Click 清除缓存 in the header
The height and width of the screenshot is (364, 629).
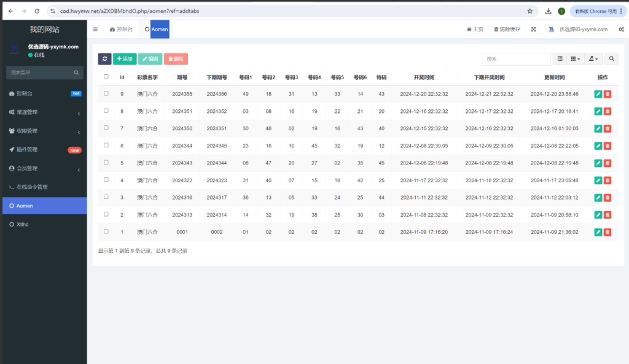click(507, 29)
